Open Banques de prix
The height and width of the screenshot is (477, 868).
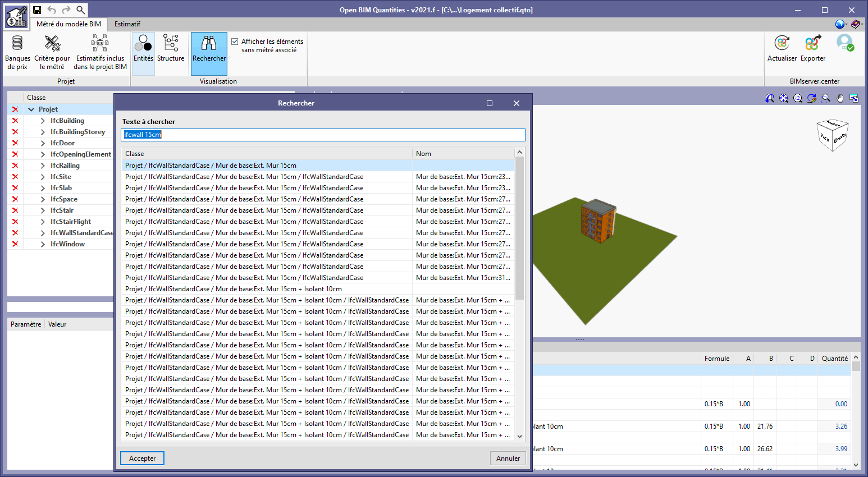[17, 53]
